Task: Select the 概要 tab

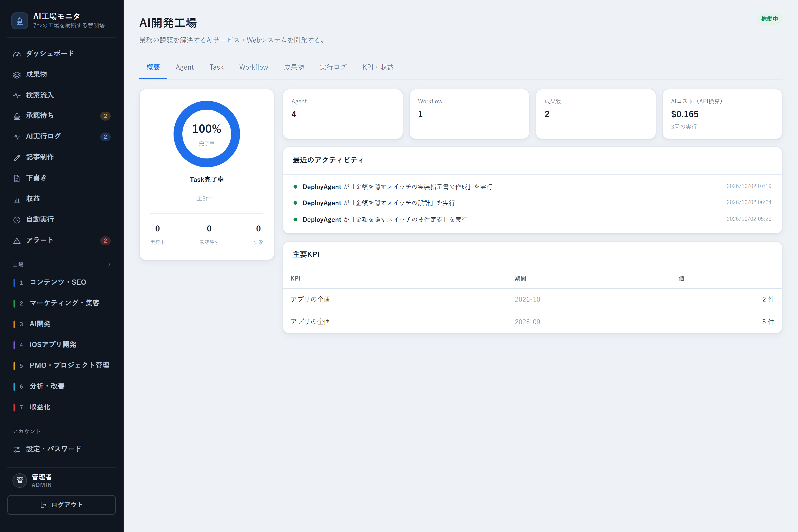Action: (x=153, y=67)
